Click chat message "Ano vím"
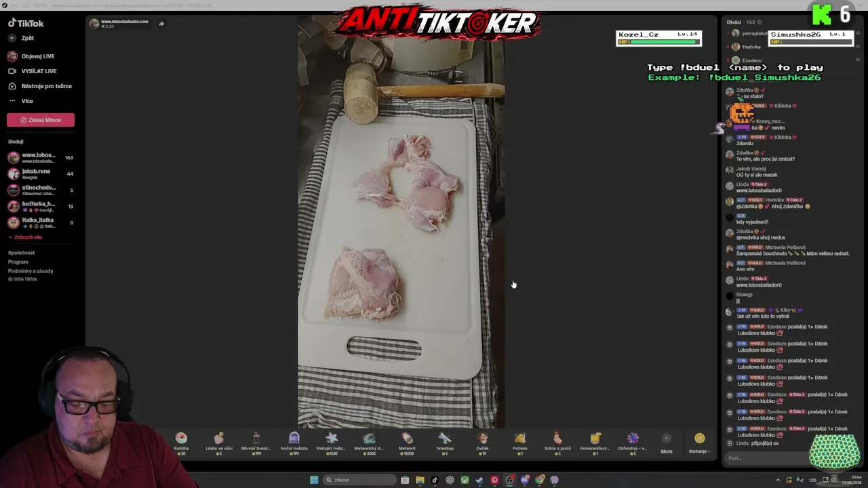The width and height of the screenshot is (868, 488). coord(745,269)
